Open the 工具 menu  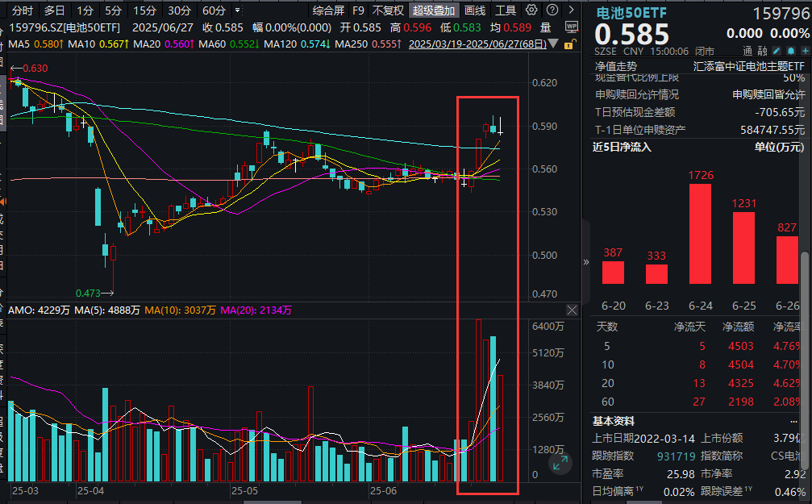506,10
